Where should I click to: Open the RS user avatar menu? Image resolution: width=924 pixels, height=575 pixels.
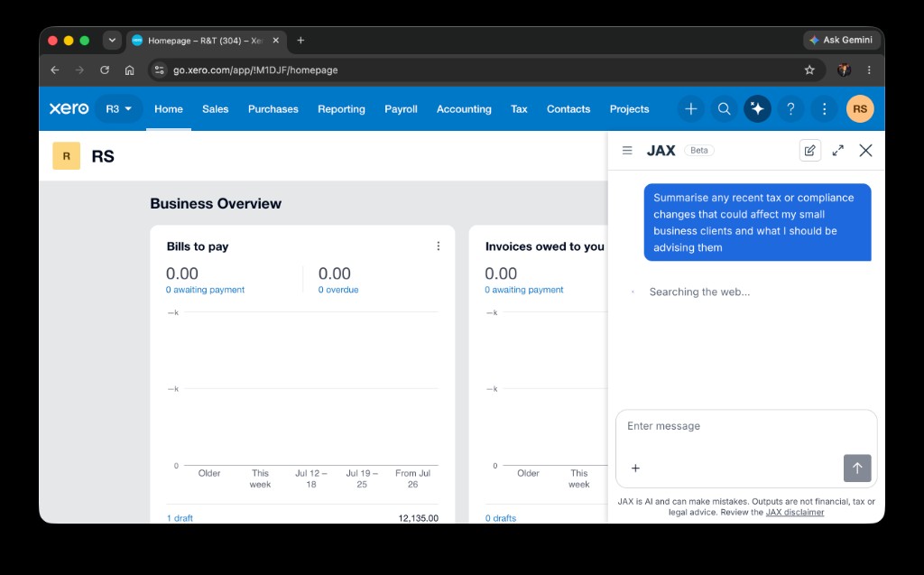pyautogui.click(x=860, y=109)
